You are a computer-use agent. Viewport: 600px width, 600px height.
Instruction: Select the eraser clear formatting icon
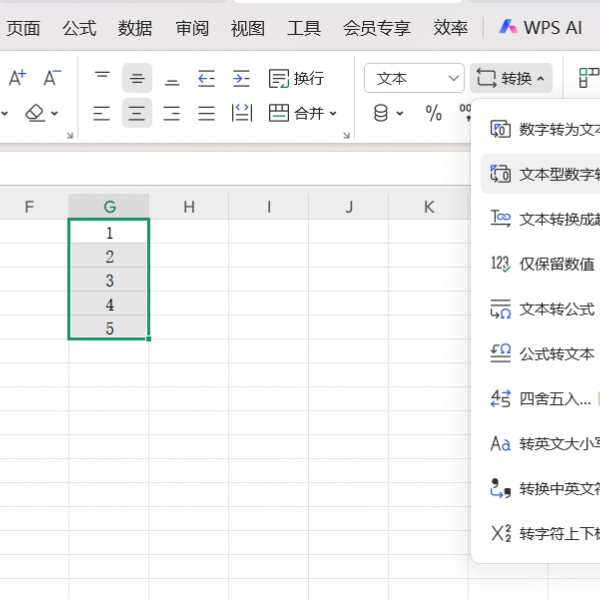click(x=36, y=113)
